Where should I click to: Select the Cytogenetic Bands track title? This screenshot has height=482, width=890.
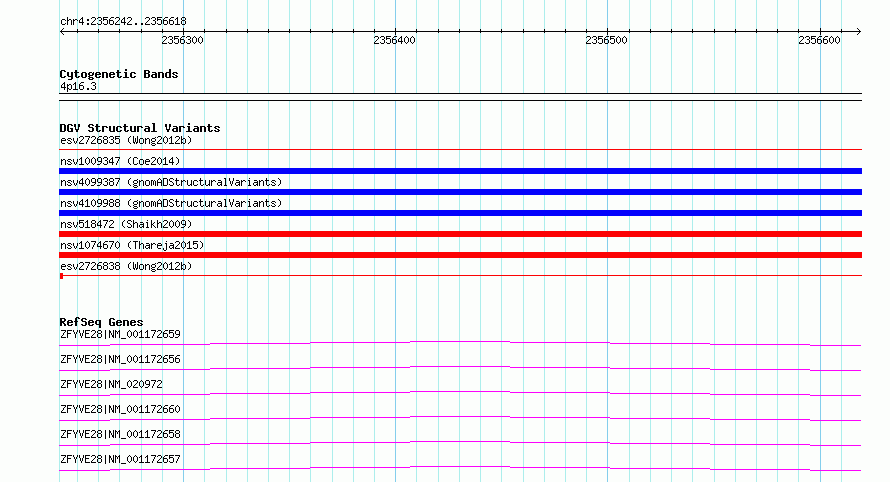(x=119, y=74)
